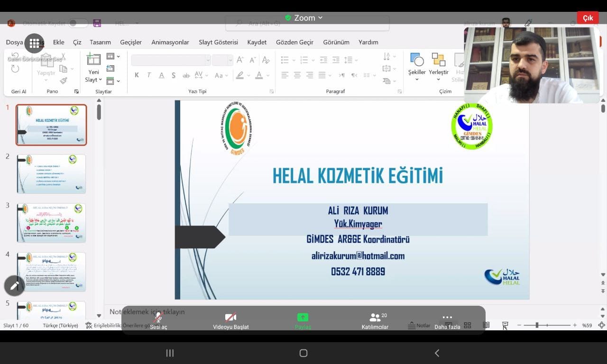Open the Geçişler ribbon tab
607x364 pixels.
(x=131, y=42)
